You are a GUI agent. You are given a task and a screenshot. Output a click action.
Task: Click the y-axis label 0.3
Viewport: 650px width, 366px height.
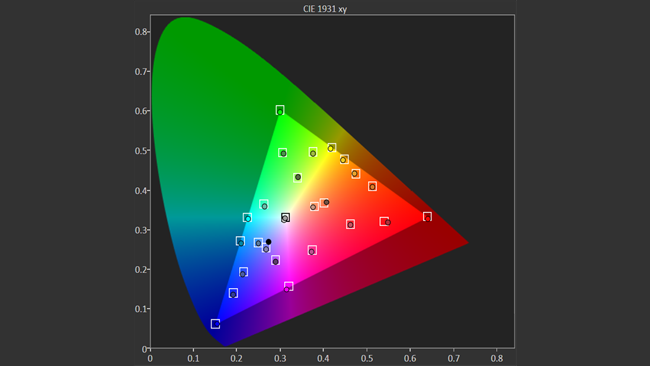[141, 230]
